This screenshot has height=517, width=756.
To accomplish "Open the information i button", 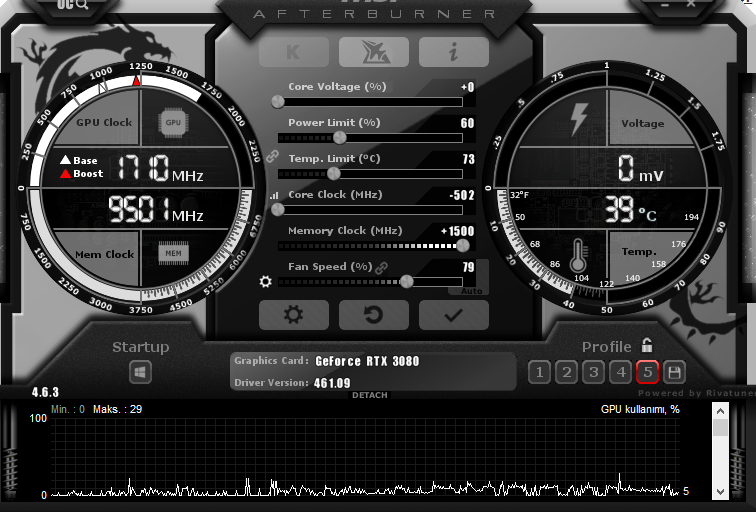I will click(x=454, y=52).
